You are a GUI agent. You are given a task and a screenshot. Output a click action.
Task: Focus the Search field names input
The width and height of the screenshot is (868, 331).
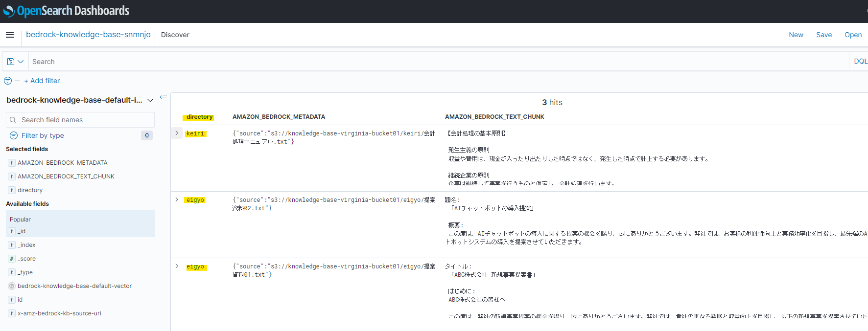click(x=80, y=120)
